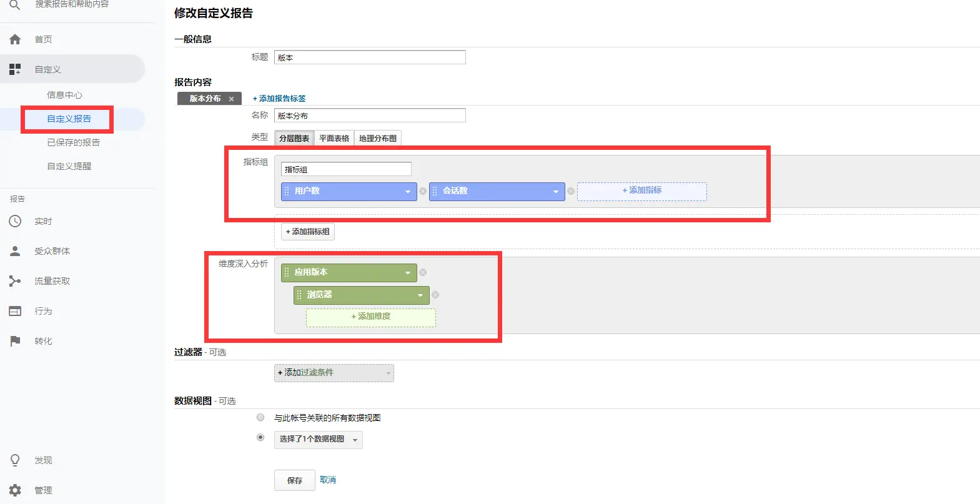The width and height of the screenshot is (980, 504).
Task: Open the 受众群体 reports section
Action: (52, 251)
